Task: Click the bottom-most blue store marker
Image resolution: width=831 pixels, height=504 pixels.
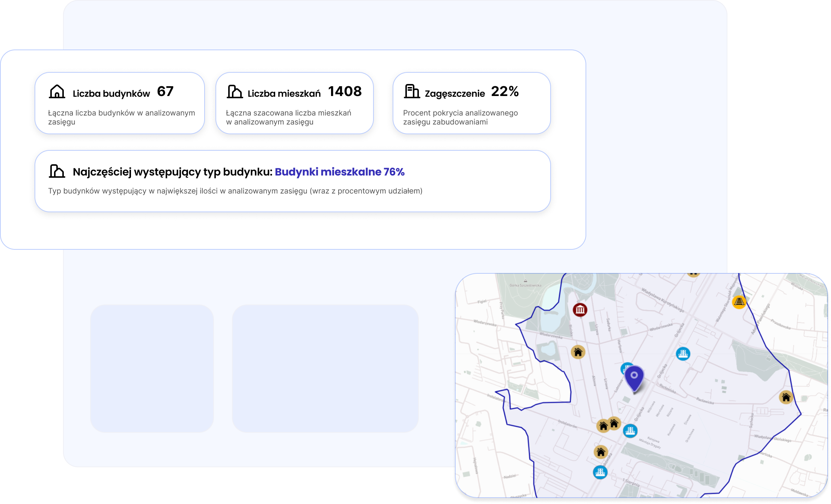Action: (x=600, y=472)
